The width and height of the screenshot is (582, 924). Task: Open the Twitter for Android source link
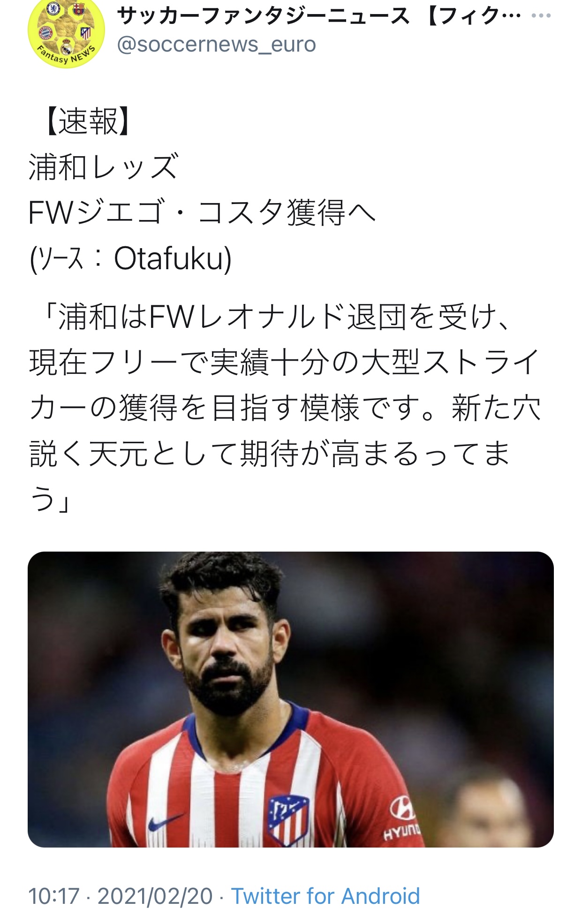pyautogui.click(x=325, y=896)
